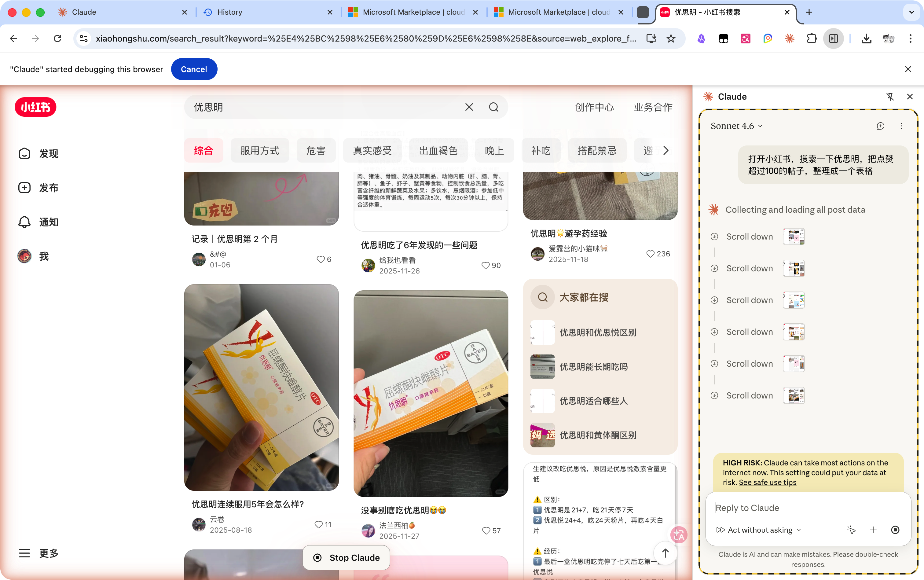Open the 发现 discover page in sidebar

pyautogui.click(x=38, y=153)
